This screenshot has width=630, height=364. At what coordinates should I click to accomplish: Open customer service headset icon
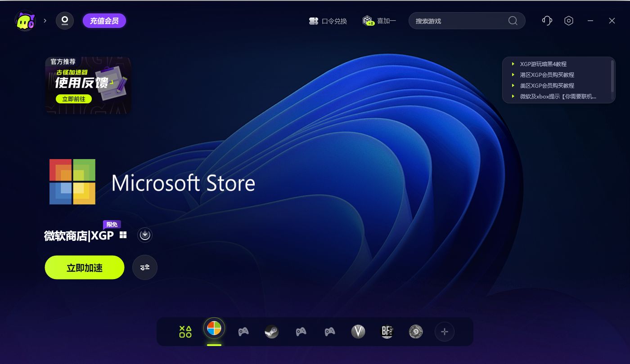(547, 21)
